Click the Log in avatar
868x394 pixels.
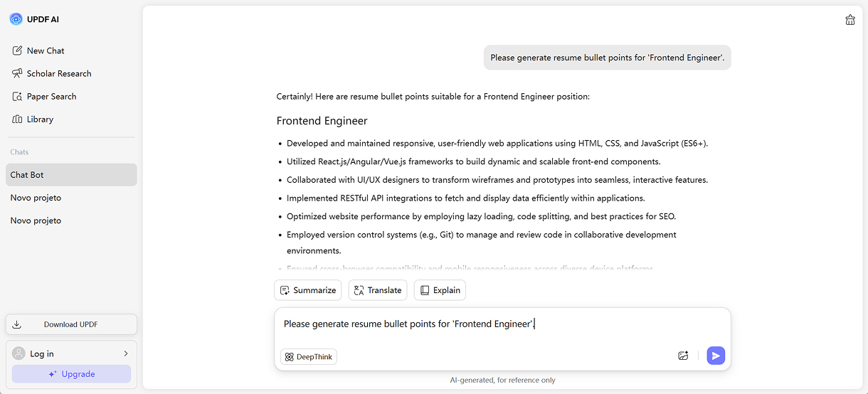pos(18,353)
